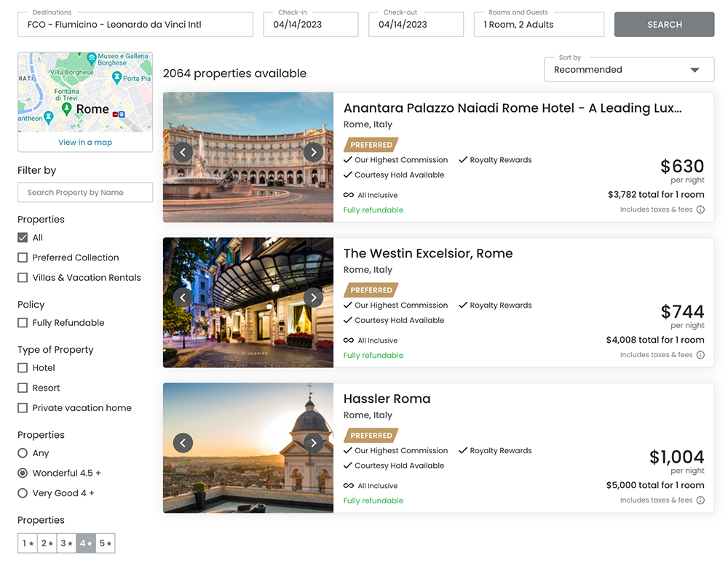This screenshot has height=563, width=728.
Task: Select the 5 star rating filter
Action: pyautogui.click(x=106, y=543)
